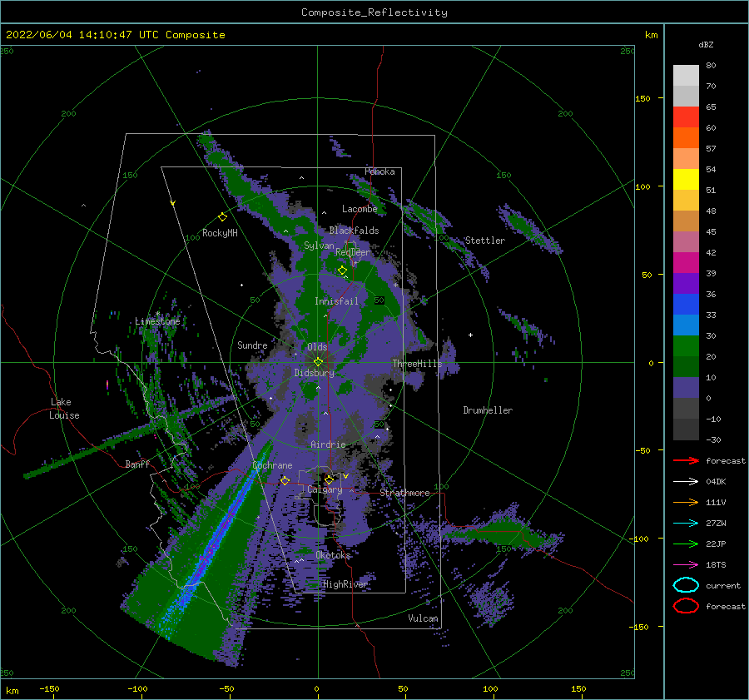749x700 pixels.
Task: Select the Sundre label
Action: [x=252, y=345]
